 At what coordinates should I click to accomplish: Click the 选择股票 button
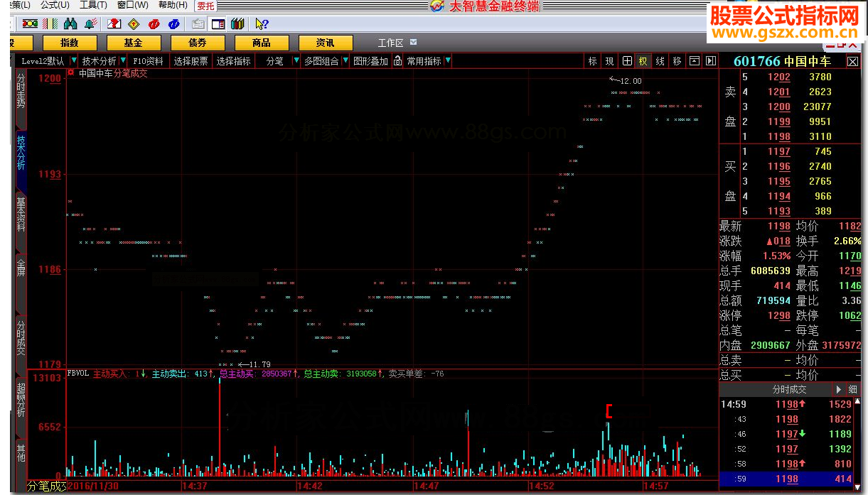coord(191,61)
